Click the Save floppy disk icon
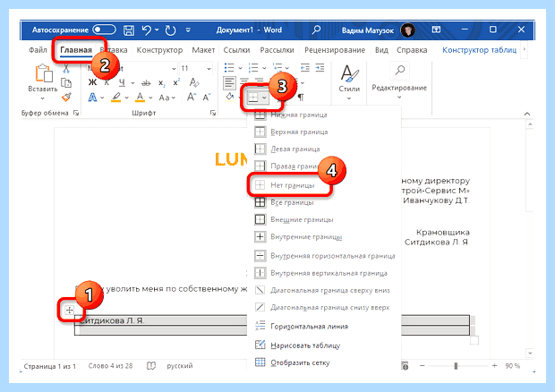 (129, 30)
